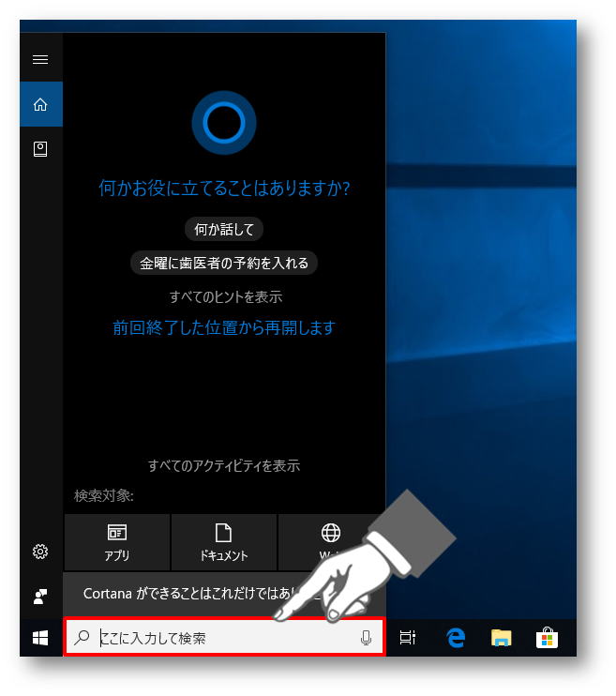
Task: Open the Cortana Notebook icon
Action: click(40, 149)
